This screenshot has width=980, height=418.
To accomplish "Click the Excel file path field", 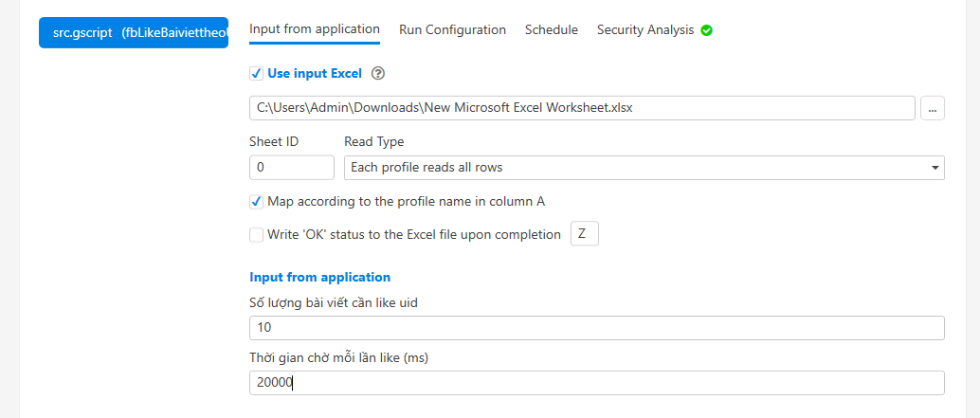I will 581,108.
